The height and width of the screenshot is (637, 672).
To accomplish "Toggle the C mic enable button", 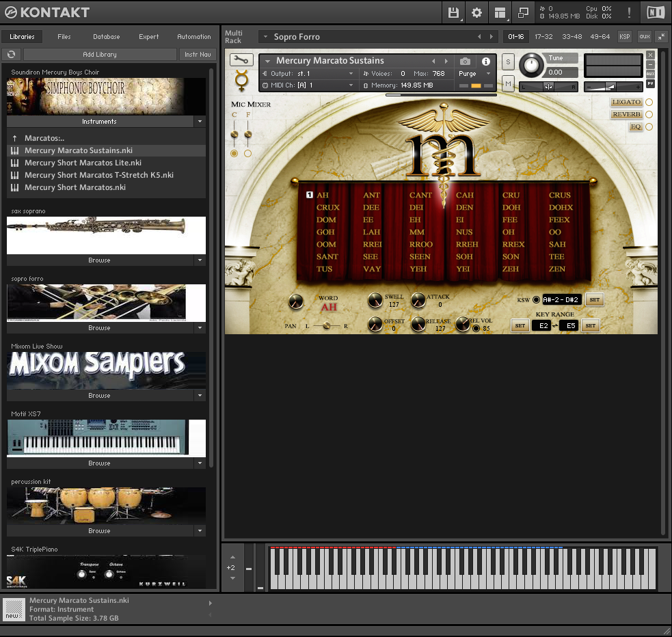I will pyautogui.click(x=234, y=153).
